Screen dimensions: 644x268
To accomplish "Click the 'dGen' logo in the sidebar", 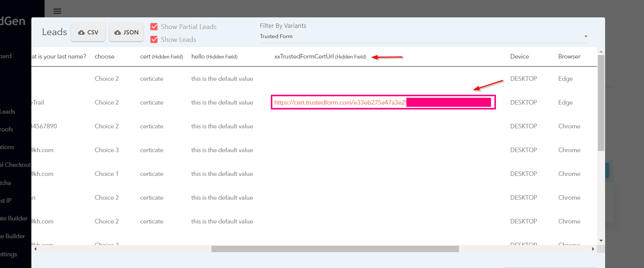I will tap(12, 21).
